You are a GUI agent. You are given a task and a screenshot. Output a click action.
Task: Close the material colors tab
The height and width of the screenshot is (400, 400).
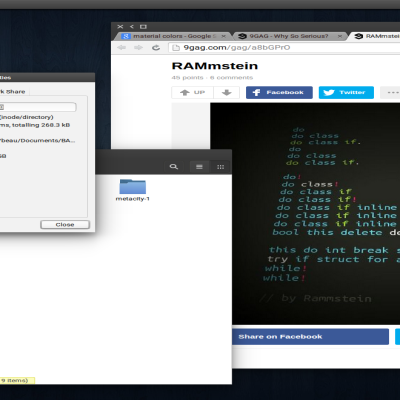tap(224, 36)
